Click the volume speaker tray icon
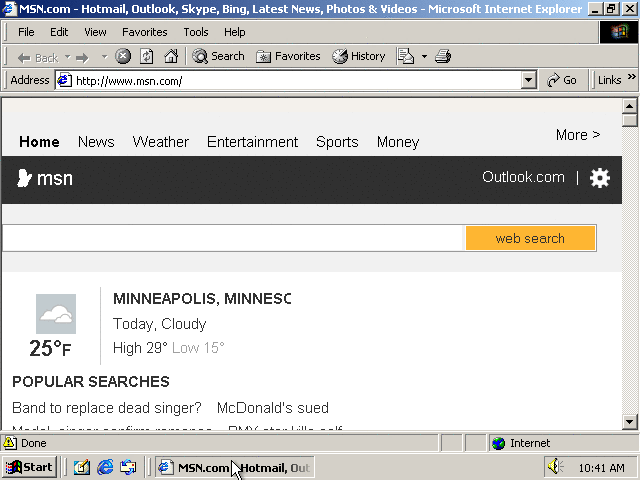 (x=556, y=467)
